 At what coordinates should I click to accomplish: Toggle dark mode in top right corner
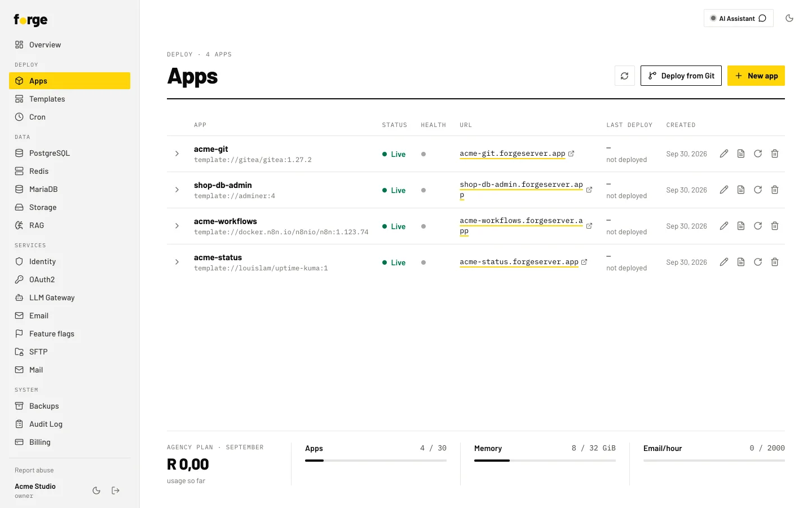coord(789,18)
